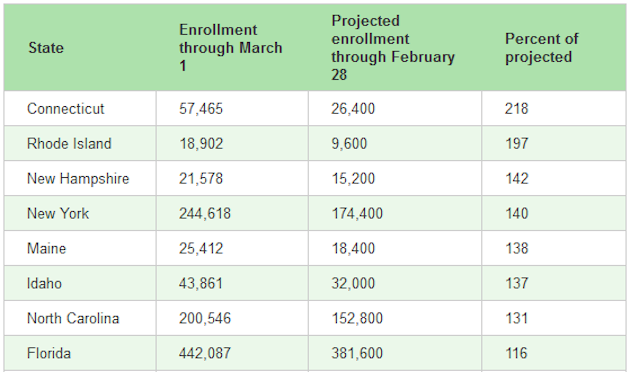The height and width of the screenshot is (372, 630).
Task: Click the Maine state cell
Action: (x=46, y=249)
